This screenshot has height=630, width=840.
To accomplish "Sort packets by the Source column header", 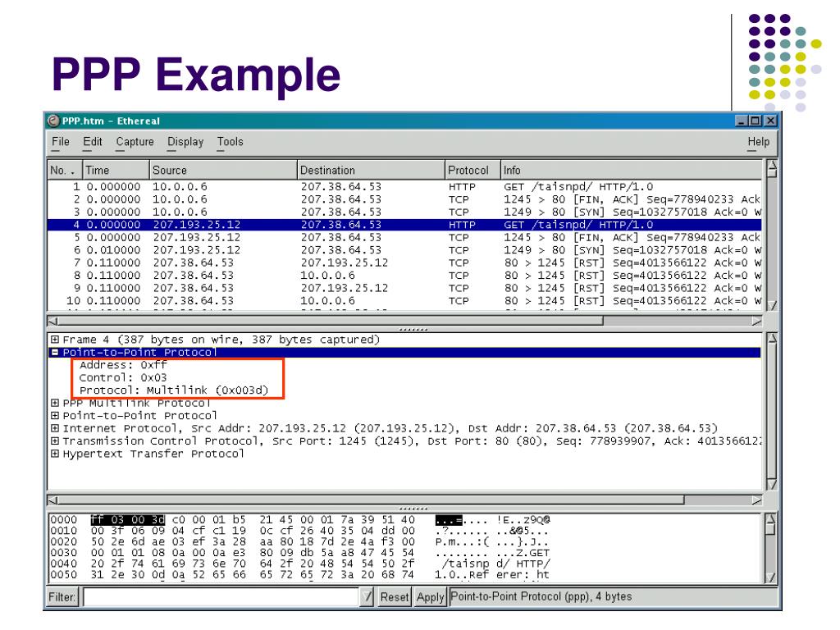I will [x=223, y=171].
